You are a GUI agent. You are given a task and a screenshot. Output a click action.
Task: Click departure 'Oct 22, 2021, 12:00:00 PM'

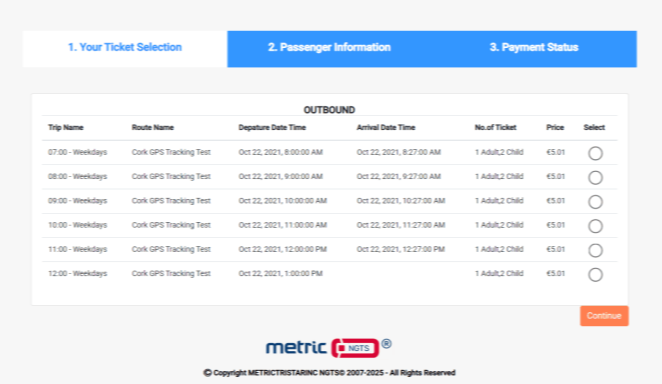coord(282,249)
